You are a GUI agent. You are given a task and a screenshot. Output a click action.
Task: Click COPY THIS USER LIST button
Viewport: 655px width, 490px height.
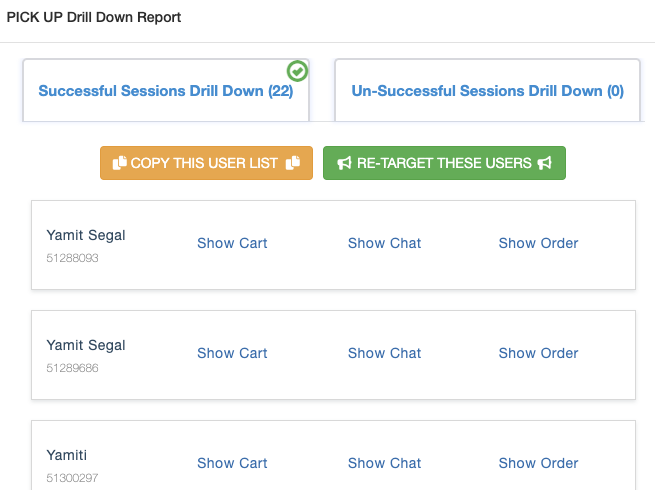pyautogui.click(x=206, y=163)
